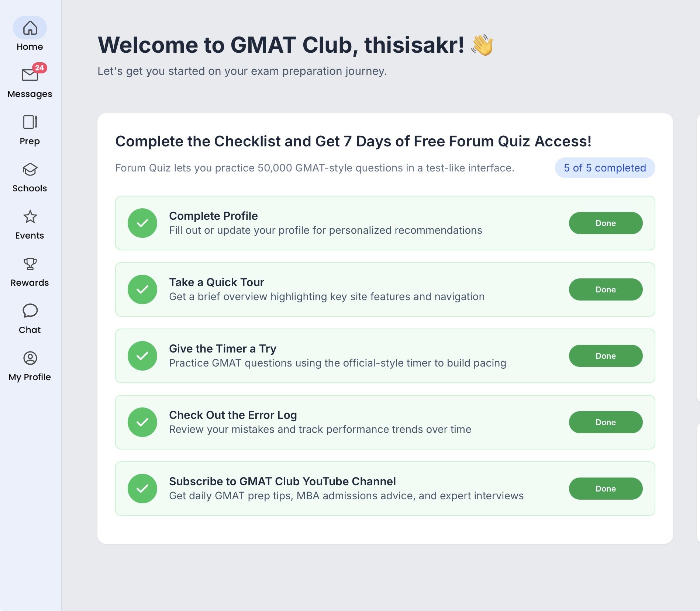The image size is (700, 611).
Task: Open the Home sidebar icon
Action: 30,28
